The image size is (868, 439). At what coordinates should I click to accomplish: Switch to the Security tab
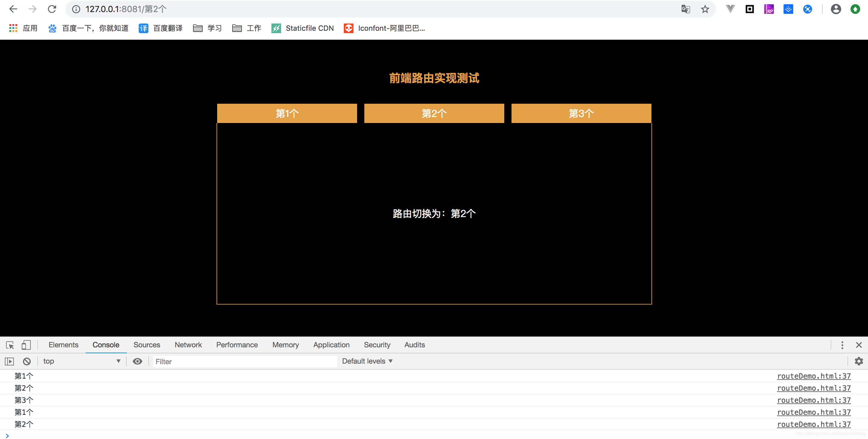point(377,345)
